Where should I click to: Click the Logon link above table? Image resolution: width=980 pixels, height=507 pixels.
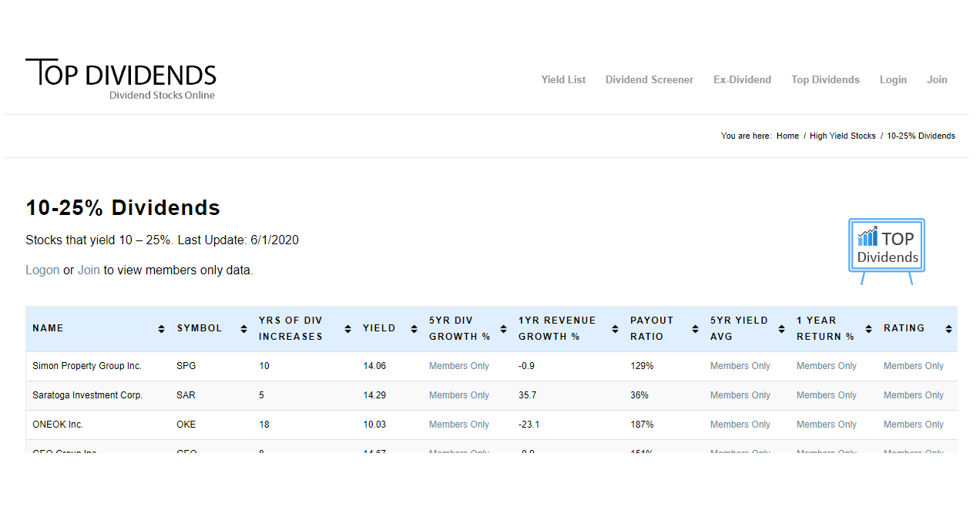(42, 270)
